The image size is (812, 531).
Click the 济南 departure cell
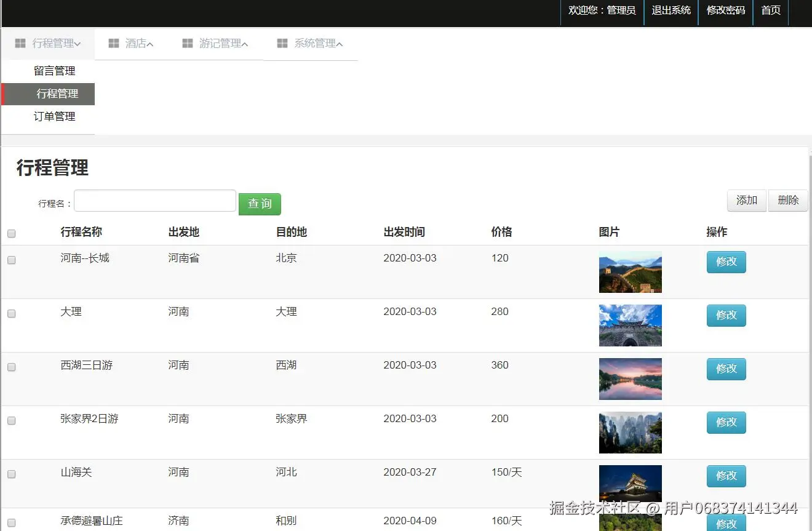pos(179,521)
